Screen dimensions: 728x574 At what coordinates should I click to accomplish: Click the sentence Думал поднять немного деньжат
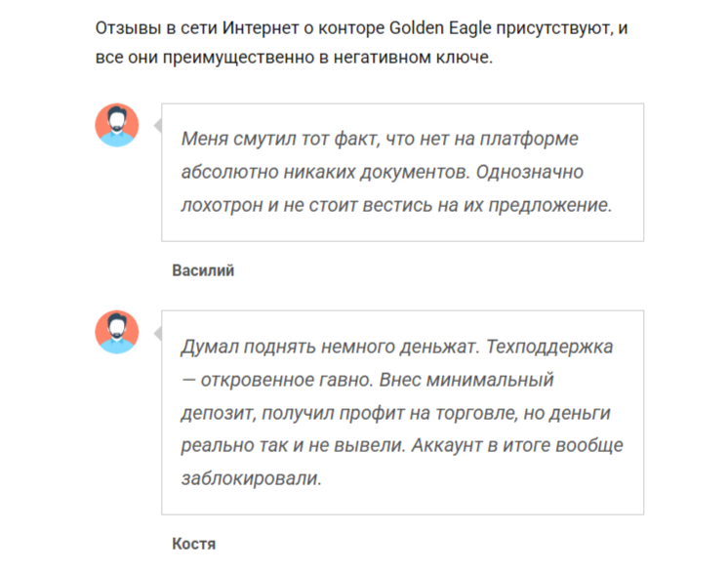[329, 347]
